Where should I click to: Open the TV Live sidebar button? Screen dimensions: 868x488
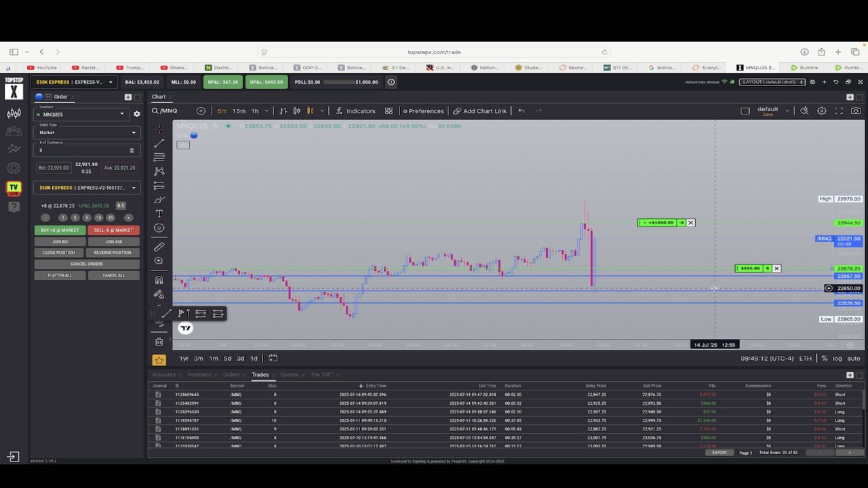point(14,188)
